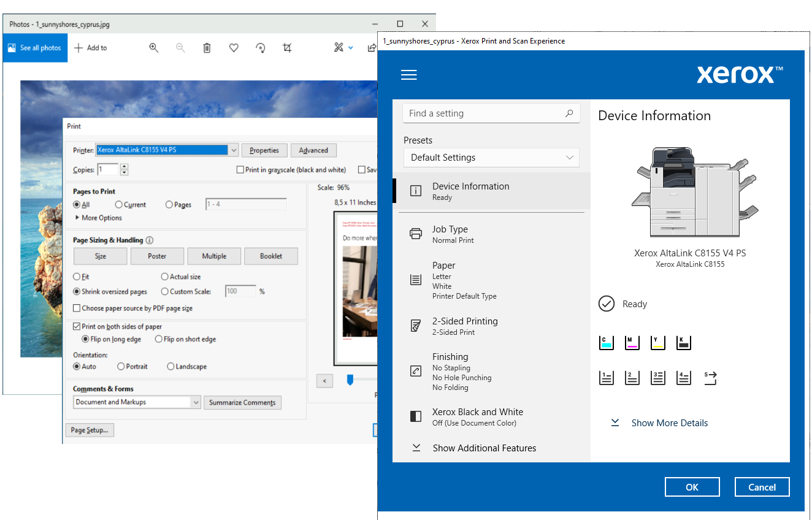Click the Advanced button in Print dialog
Image resolution: width=812 pixels, height=520 pixels.
click(313, 150)
